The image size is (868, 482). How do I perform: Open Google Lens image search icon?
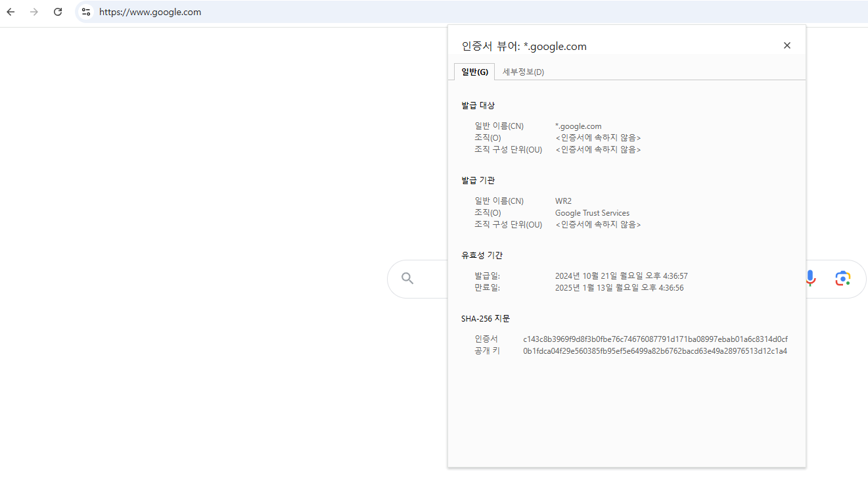point(843,279)
